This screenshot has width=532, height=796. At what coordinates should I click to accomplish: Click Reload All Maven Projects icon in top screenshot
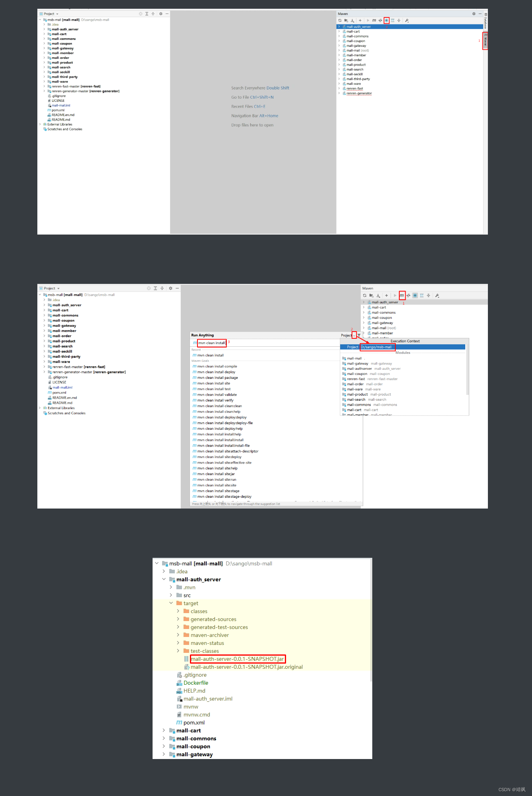(x=340, y=20)
